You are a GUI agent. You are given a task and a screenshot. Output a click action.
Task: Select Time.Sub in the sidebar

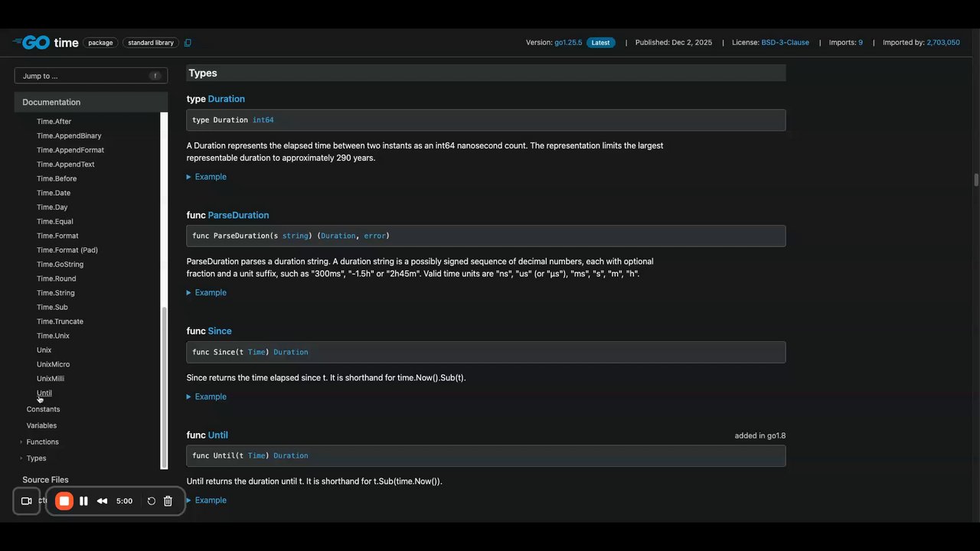[x=52, y=307]
